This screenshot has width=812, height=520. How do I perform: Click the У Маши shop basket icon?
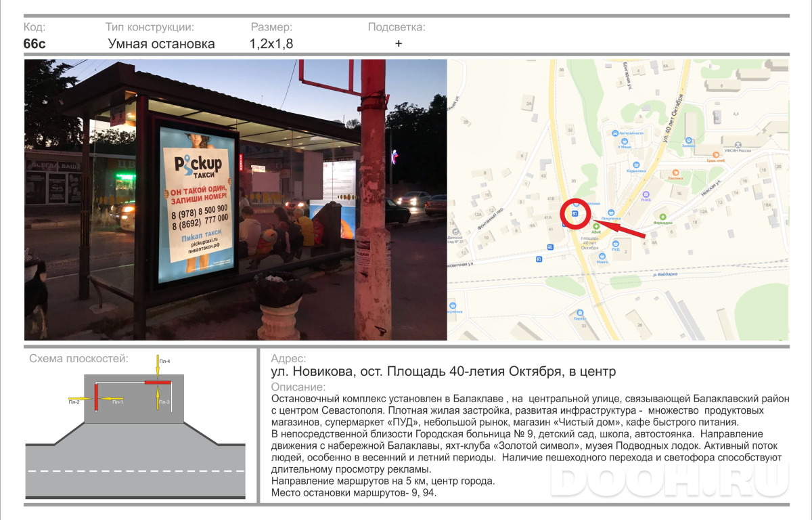pyautogui.click(x=625, y=141)
